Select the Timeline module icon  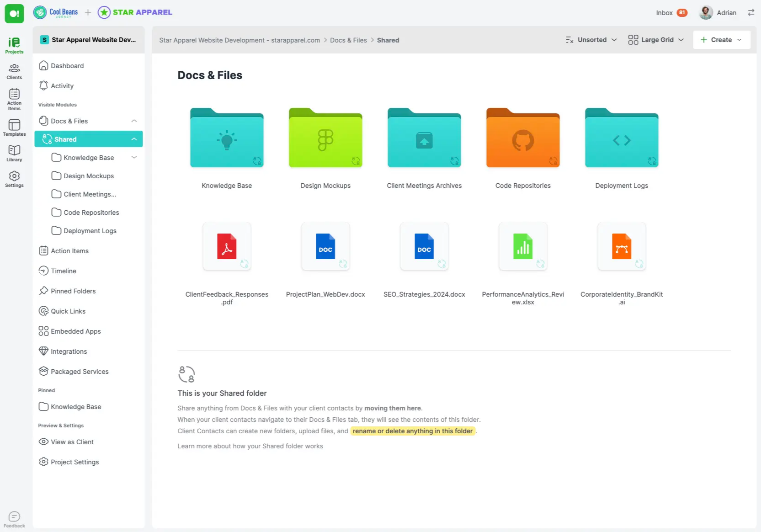(43, 271)
